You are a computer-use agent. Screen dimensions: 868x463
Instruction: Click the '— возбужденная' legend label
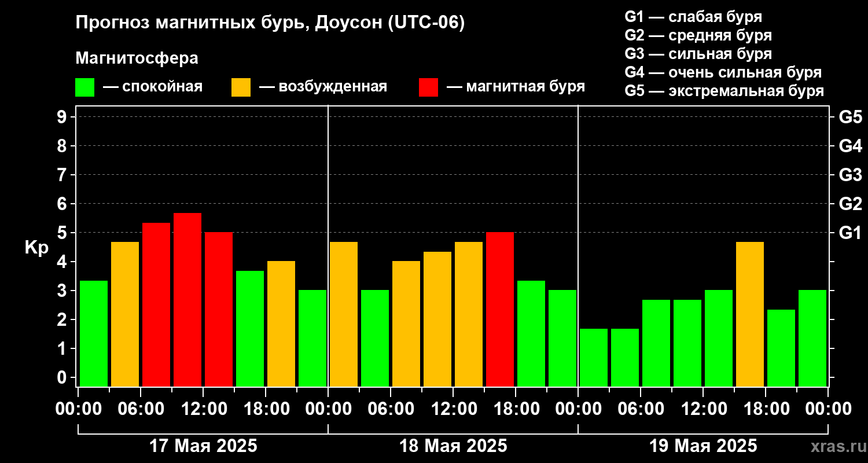323,87
